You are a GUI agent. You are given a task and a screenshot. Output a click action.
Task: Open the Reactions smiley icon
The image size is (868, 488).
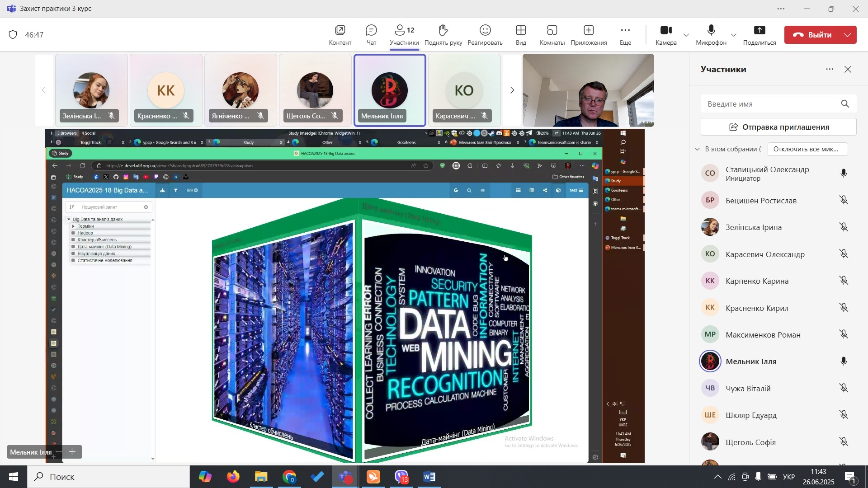[485, 31]
